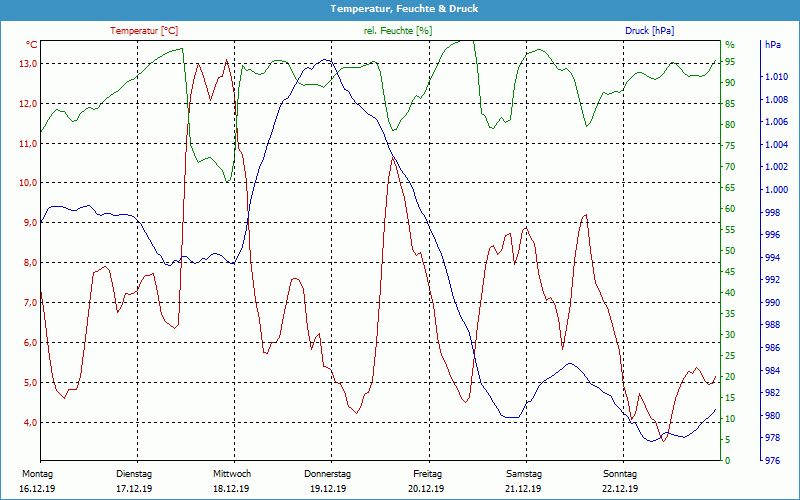800x500 pixels.
Task: Click the 'Mittwoch' day label
Action: click(232, 474)
